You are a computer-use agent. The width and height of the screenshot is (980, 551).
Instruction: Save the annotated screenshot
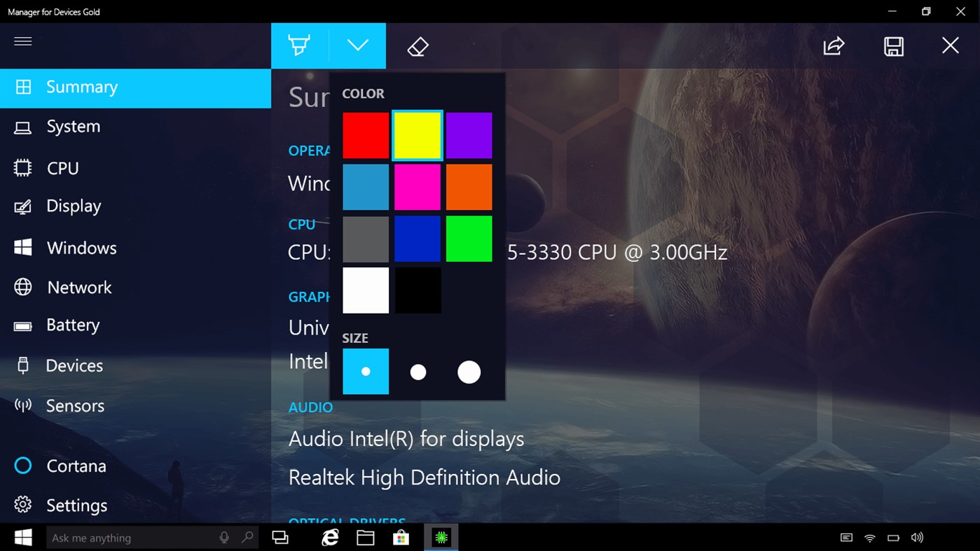893,45
